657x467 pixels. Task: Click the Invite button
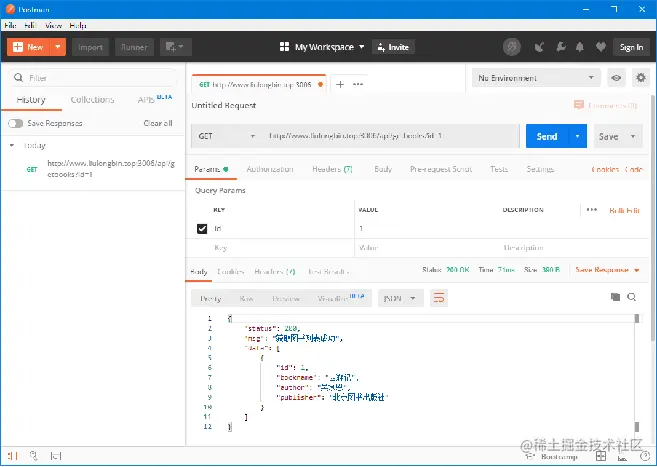[393, 47]
